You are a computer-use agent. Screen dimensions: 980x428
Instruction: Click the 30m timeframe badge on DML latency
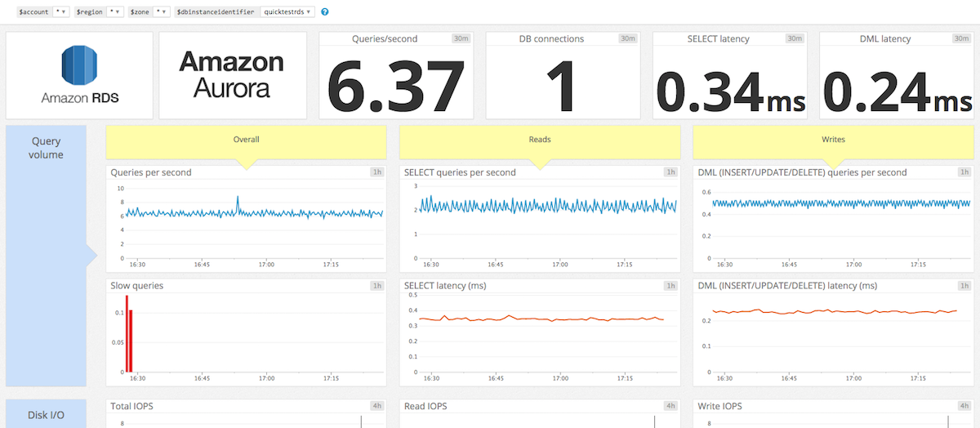point(961,38)
